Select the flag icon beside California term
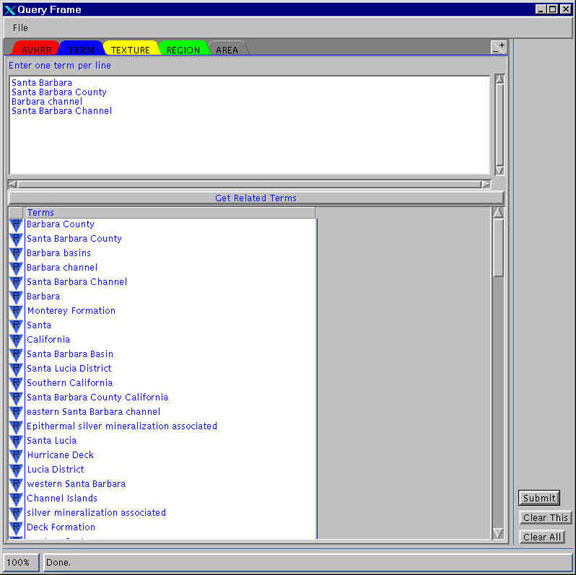The image size is (576, 575). pos(16,341)
